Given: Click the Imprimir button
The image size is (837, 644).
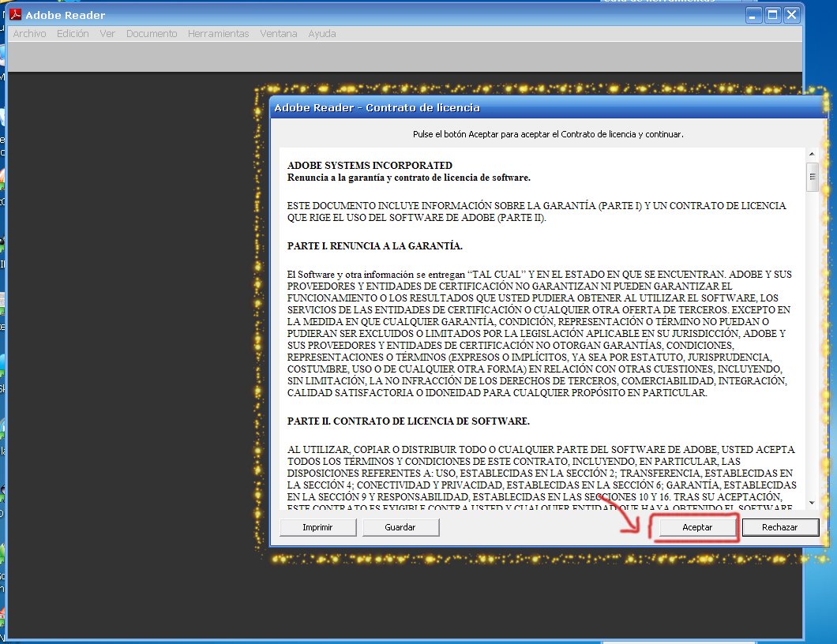Looking at the screenshot, I should tap(317, 527).
